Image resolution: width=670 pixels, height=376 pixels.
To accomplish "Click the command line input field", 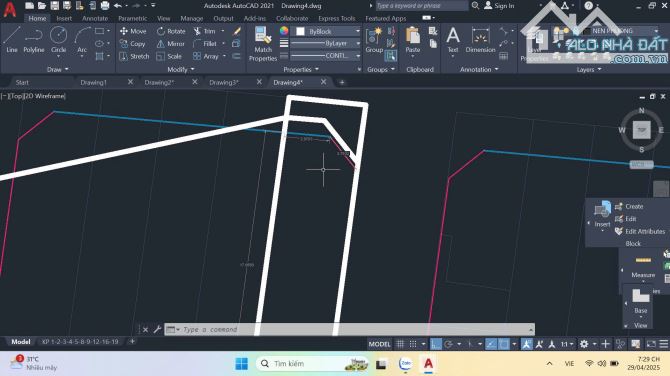I will [350, 329].
